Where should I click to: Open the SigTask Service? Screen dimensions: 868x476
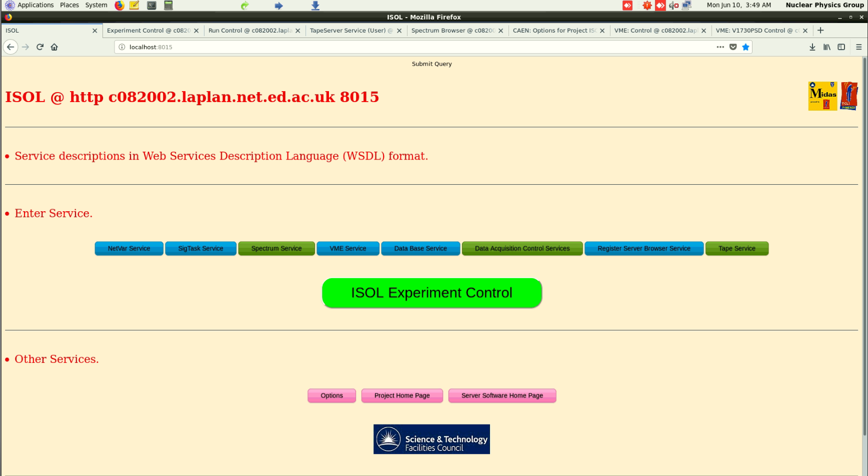point(200,249)
